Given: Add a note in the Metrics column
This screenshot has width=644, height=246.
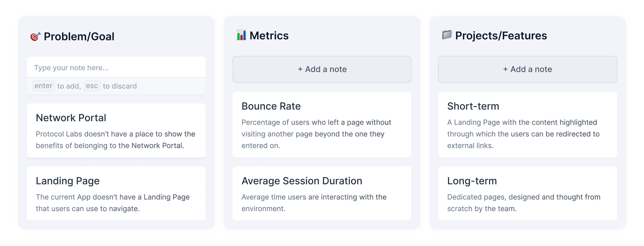Looking at the screenshot, I should (x=322, y=69).
